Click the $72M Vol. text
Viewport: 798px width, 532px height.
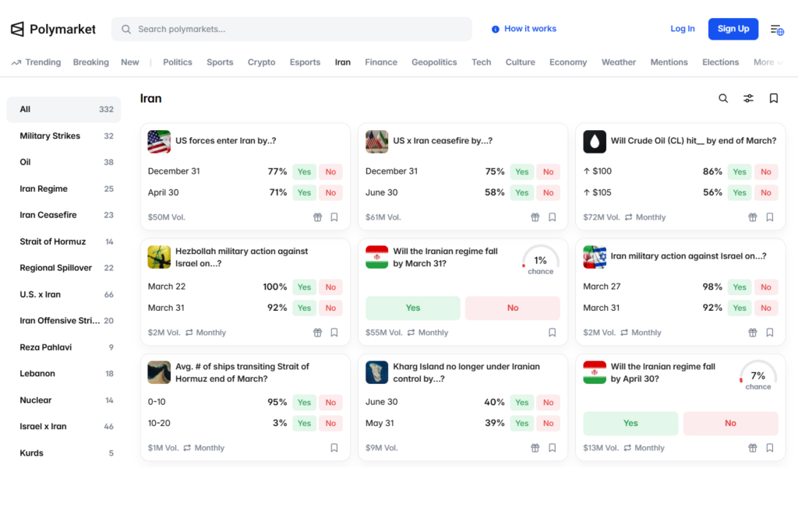[x=601, y=217]
